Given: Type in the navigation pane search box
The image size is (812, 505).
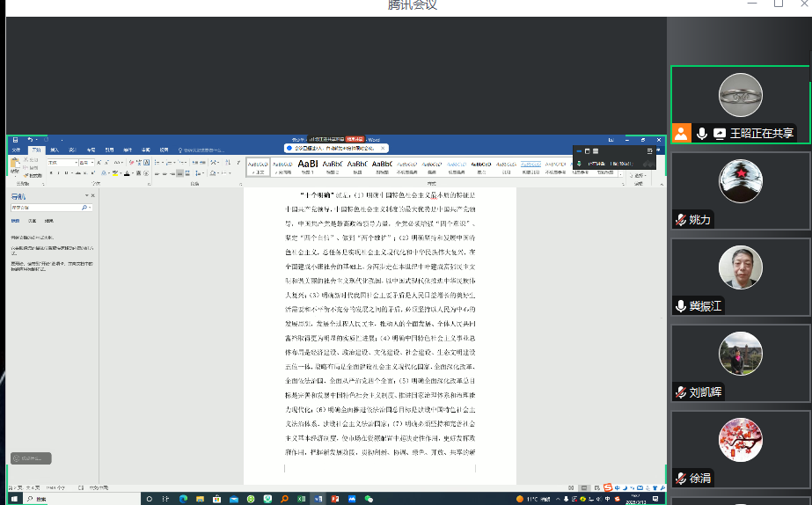Looking at the screenshot, I should (46, 208).
